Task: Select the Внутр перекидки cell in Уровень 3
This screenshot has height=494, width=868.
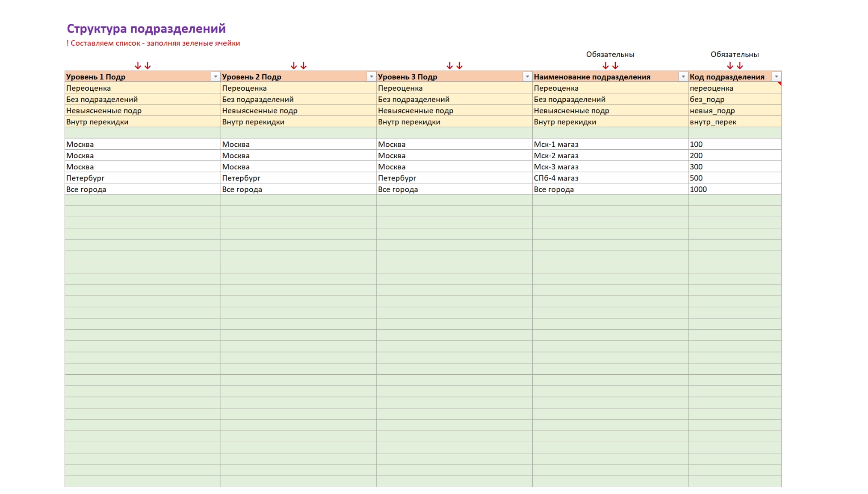Action: click(454, 121)
